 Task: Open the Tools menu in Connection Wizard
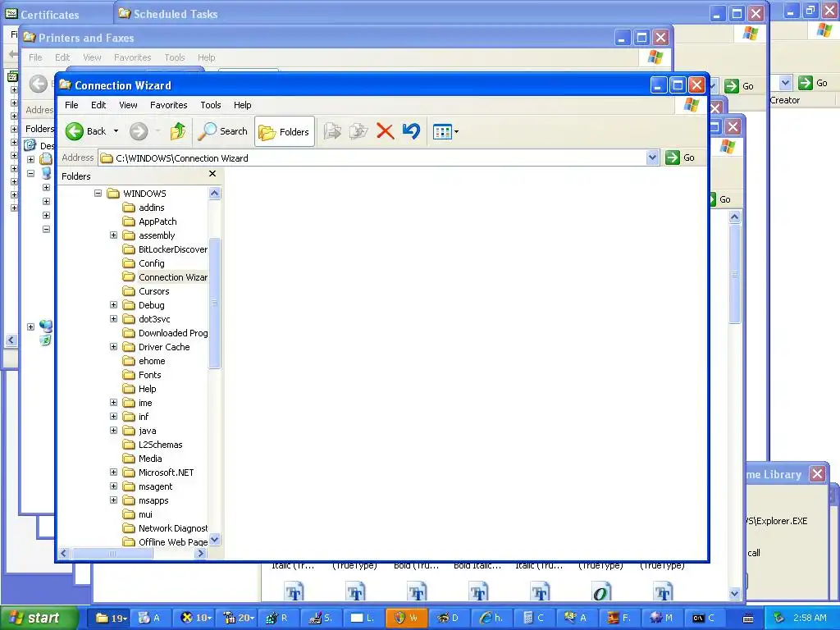click(211, 105)
